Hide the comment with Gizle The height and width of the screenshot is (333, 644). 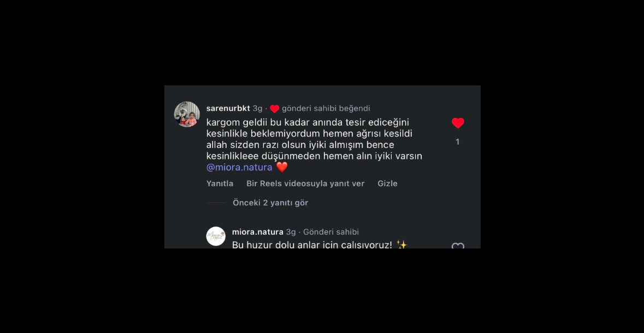(x=387, y=183)
